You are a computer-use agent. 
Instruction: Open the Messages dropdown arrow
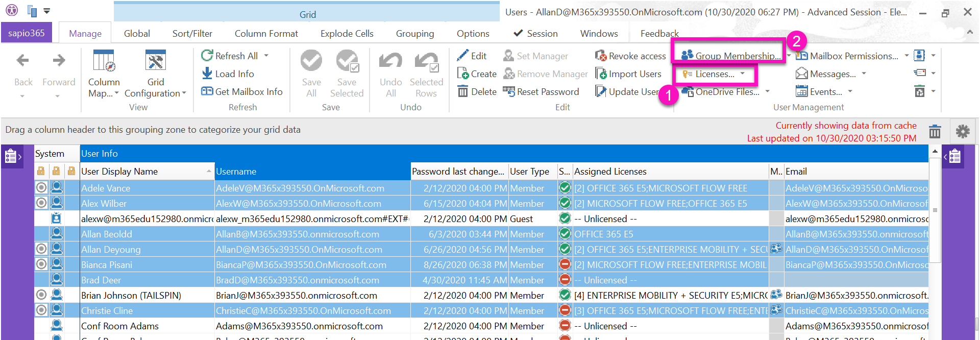pos(864,74)
